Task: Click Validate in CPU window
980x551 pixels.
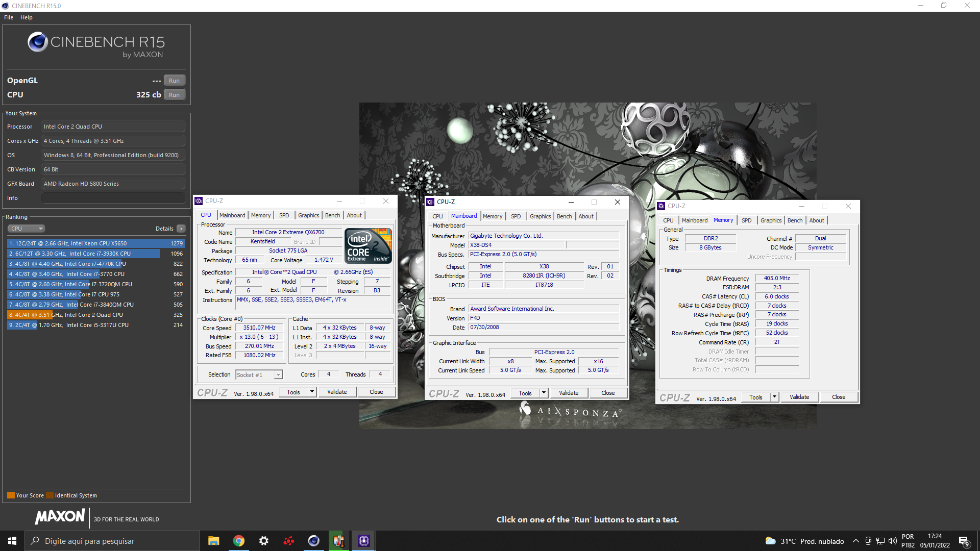Action: point(337,392)
